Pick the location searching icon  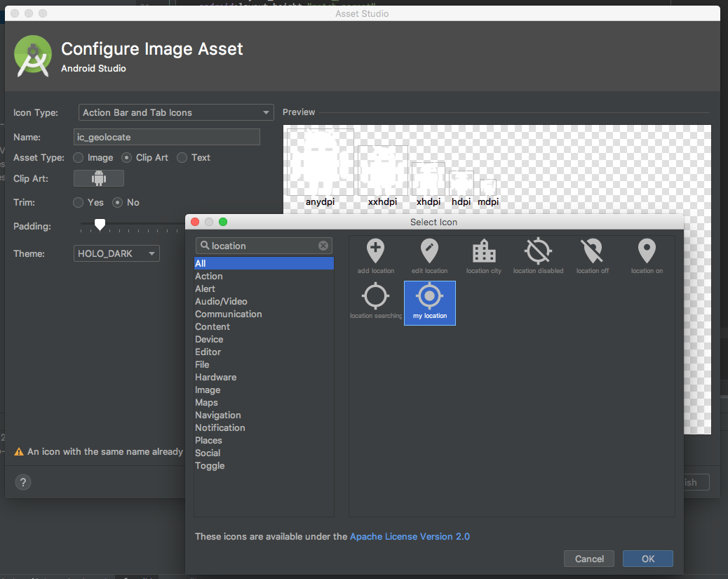[x=376, y=302]
